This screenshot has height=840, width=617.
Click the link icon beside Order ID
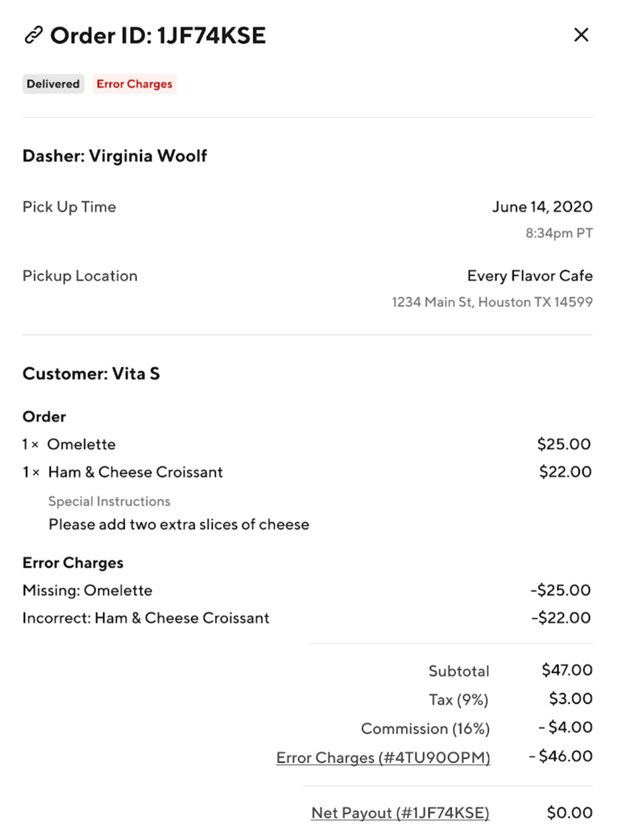click(33, 35)
